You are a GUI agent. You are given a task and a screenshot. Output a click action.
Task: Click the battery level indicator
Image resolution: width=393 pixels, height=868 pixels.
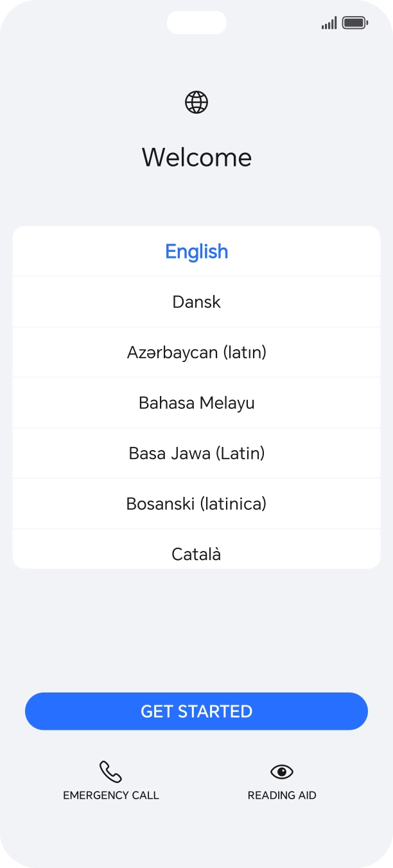pos(353,22)
